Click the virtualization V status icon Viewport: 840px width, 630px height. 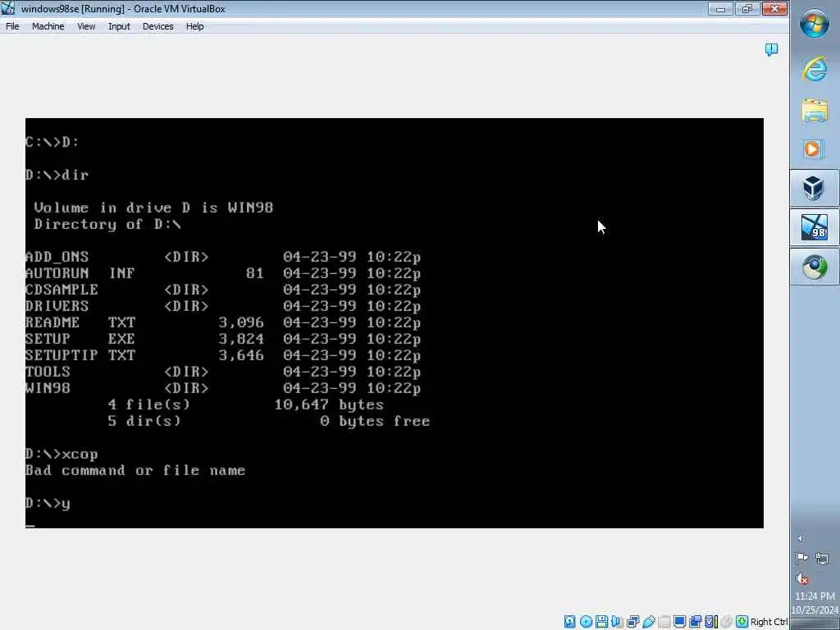711,622
